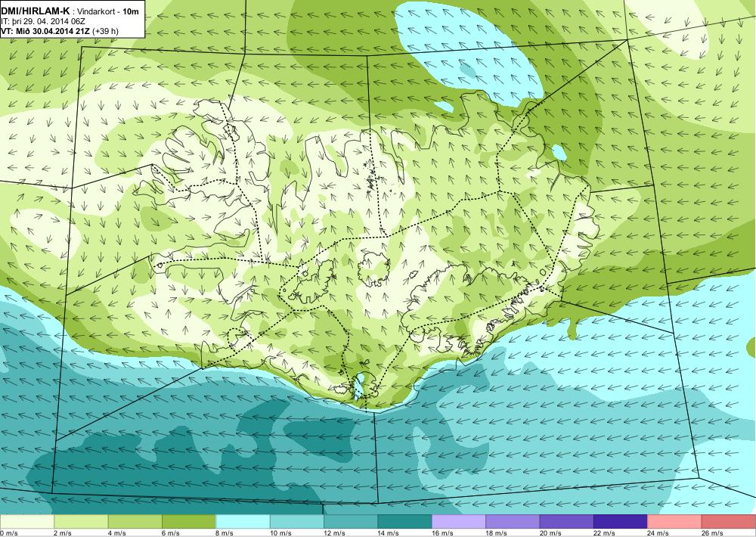The height and width of the screenshot is (537, 756).
Task: Pick the violet 20–22 m/s legend swatch
Action: pos(567,522)
